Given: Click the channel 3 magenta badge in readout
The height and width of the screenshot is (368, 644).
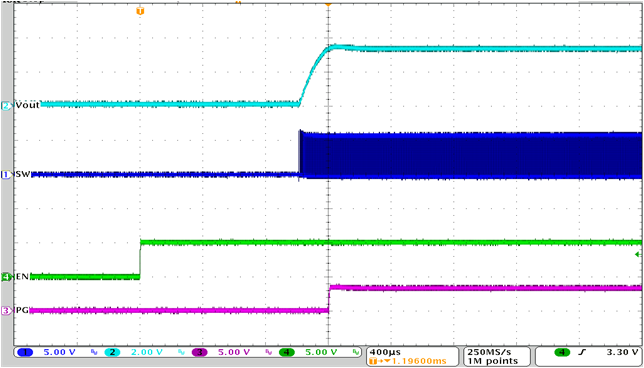Looking at the screenshot, I should 199,352.
